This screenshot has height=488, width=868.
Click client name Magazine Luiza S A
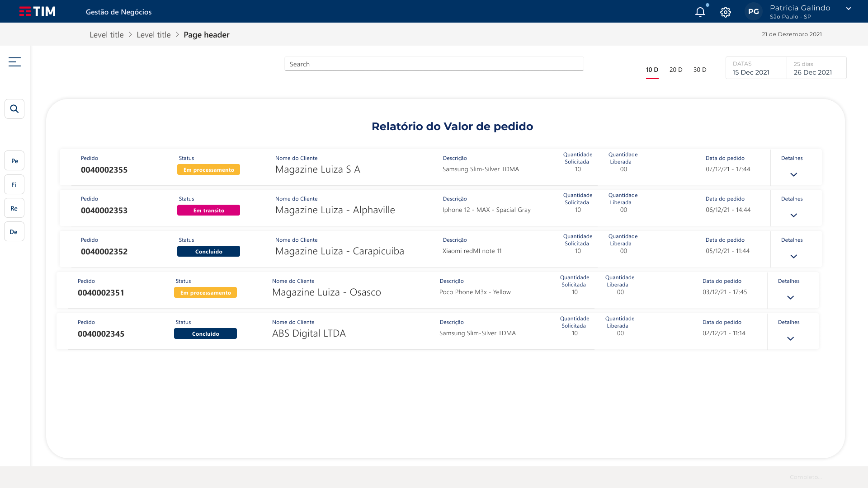[318, 169]
